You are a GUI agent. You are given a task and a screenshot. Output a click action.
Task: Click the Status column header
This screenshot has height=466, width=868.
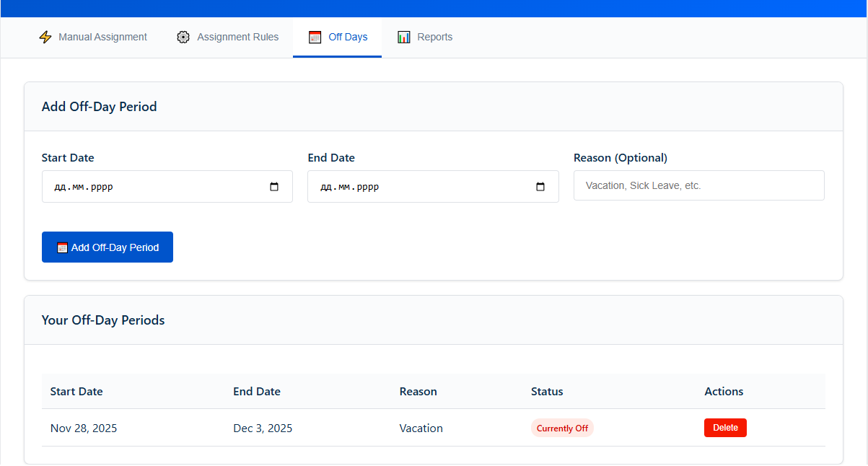click(547, 392)
